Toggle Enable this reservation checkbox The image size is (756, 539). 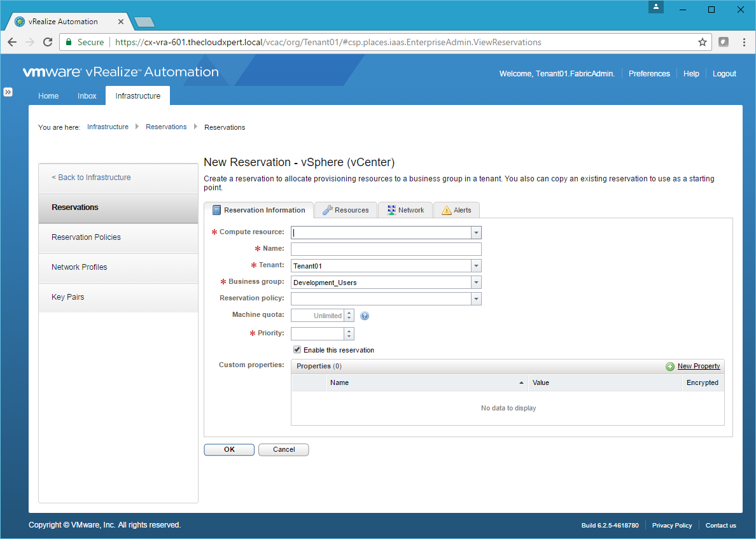click(297, 350)
